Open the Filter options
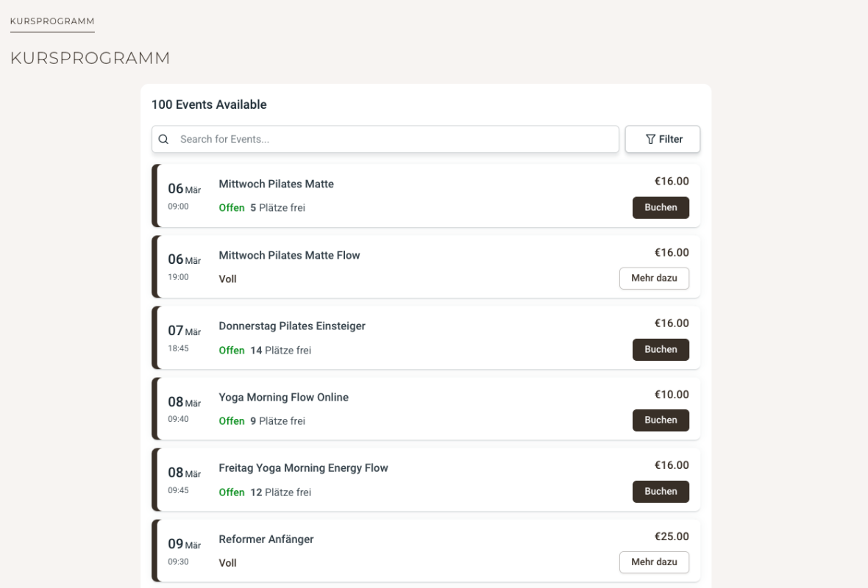The width and height of the screenshot is (868, 588). (x=662, y=140)
